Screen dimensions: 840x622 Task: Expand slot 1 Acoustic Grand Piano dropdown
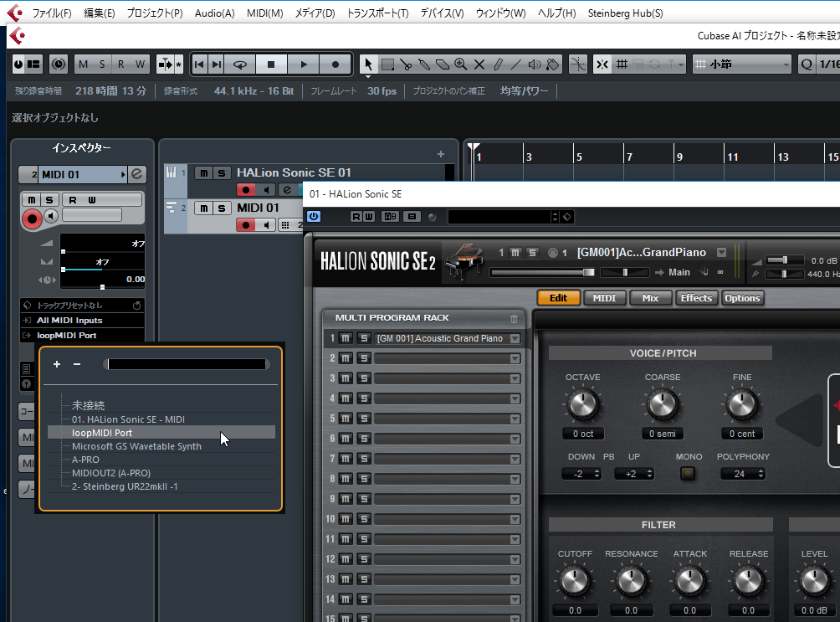pos(515,339)
